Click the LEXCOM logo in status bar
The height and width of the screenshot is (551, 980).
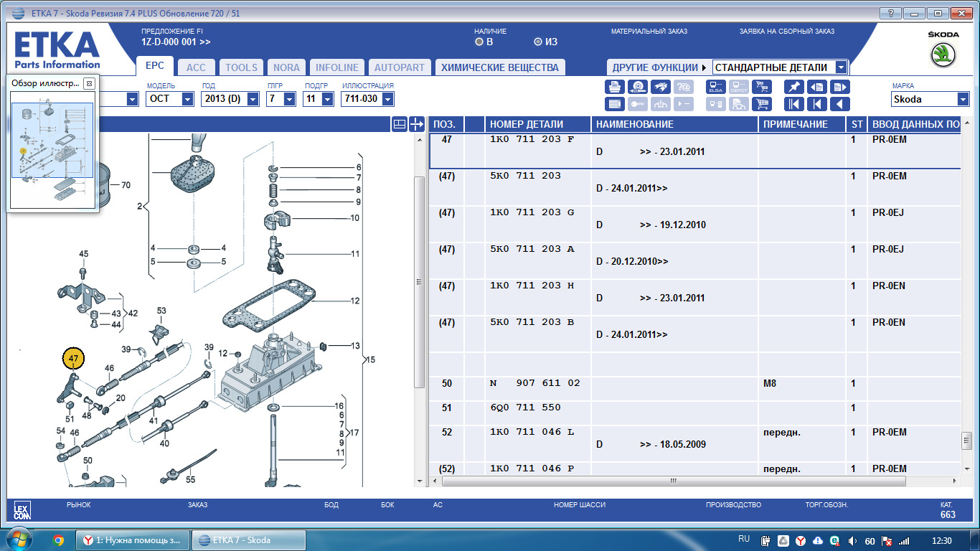[x=22, y=511]
